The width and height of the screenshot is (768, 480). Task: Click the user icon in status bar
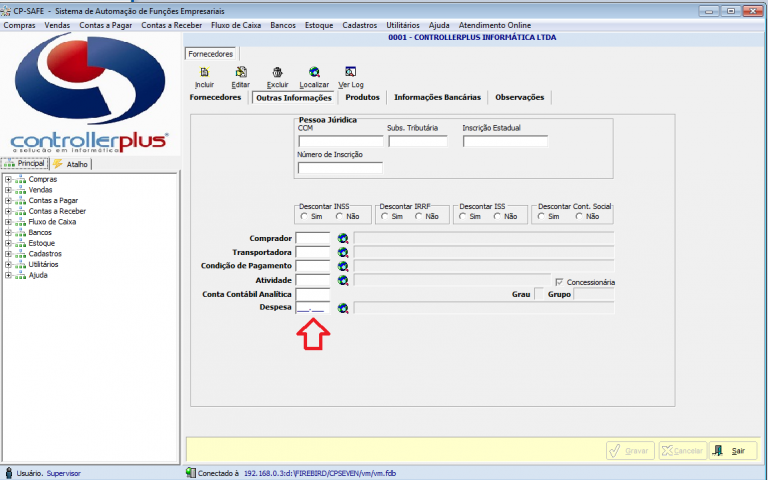tap(9, 473)
